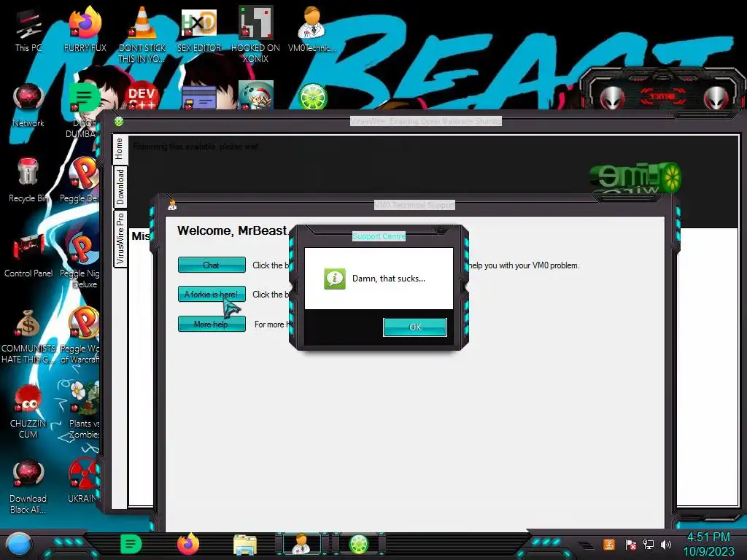Open File Explorer from the taskbar

pos(245,545)
